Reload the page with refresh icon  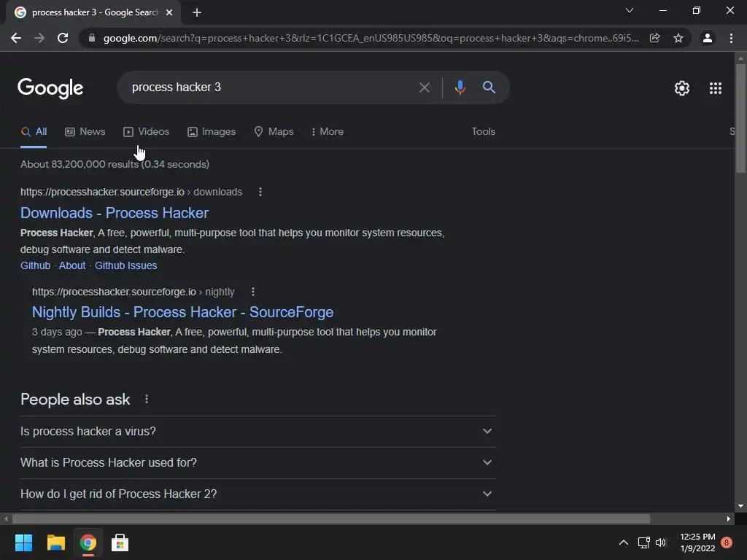click(x=63, y=38)
